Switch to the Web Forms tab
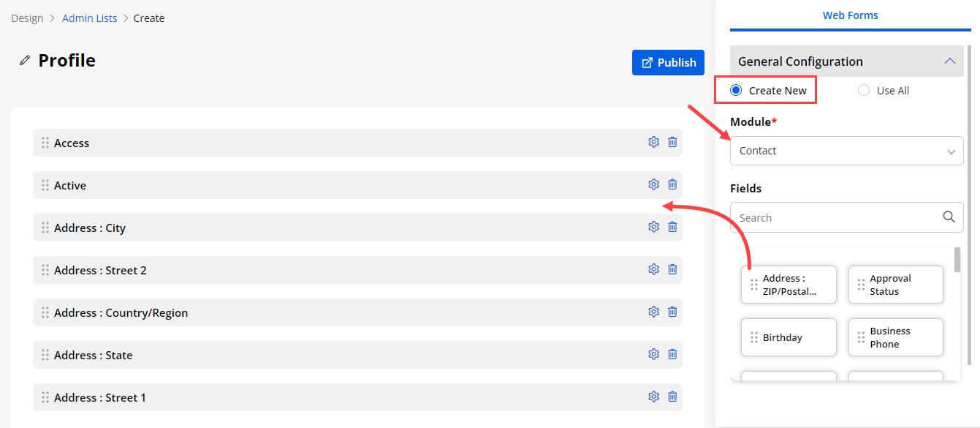 coord(850,15)
